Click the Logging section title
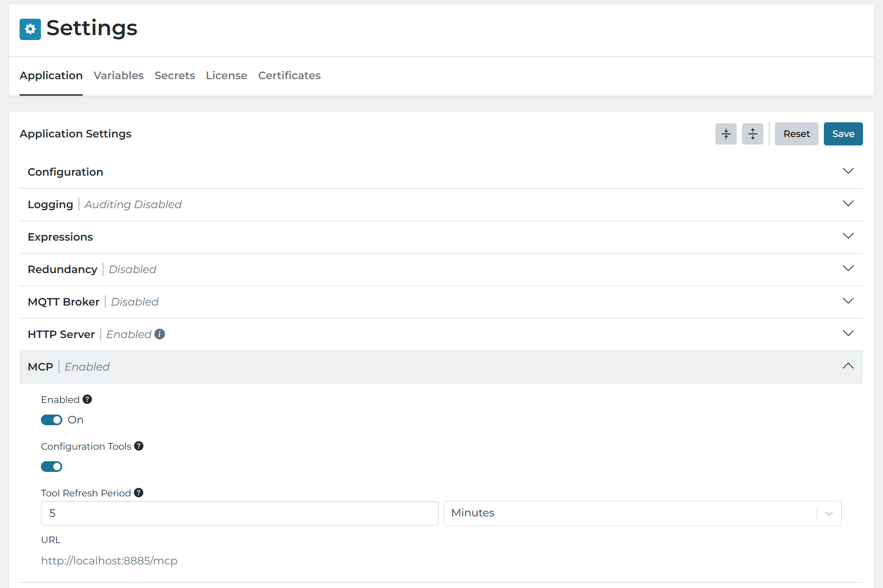Viewport: 883px width, 588px height. [50, 205]
